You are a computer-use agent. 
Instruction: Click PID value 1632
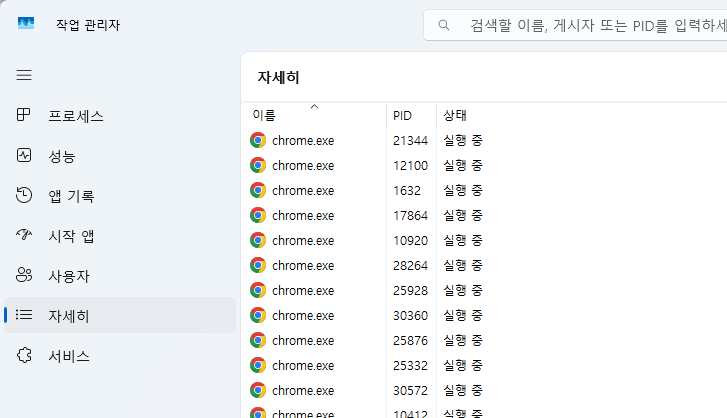[x=407, y=190]
